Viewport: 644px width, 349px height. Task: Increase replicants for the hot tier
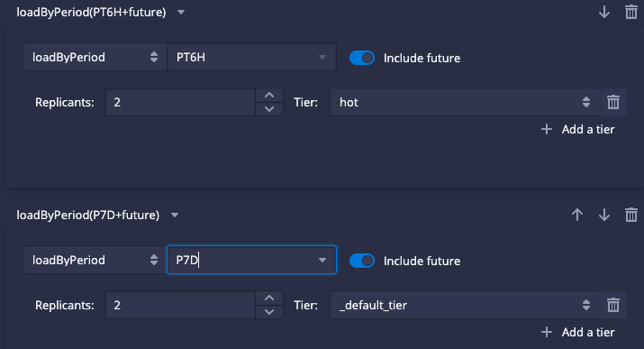tap(269, 95)
